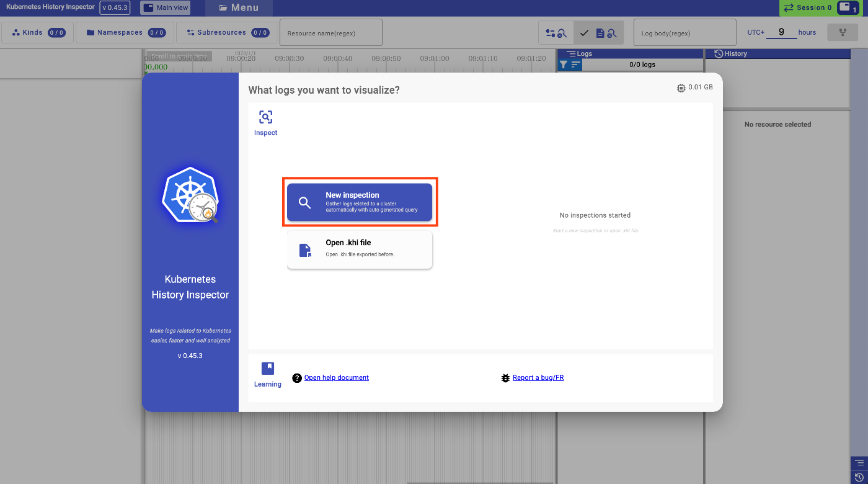Click the topology graph icon button
868x484 pixels.
click(x=843, y=33)
